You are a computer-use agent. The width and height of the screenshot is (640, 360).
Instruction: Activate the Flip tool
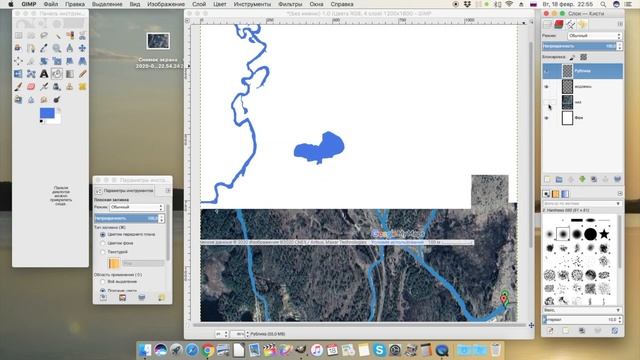(x=18, y=74)
